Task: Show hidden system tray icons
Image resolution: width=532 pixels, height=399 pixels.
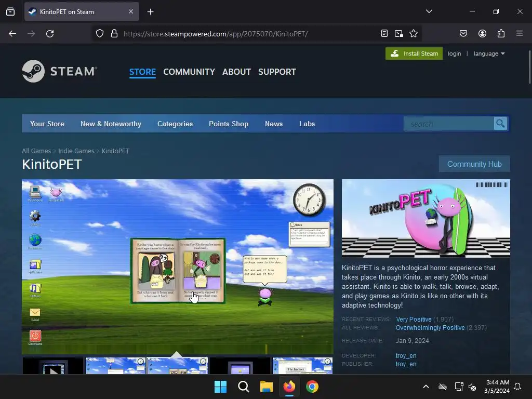Action: (x=426, y=387)
